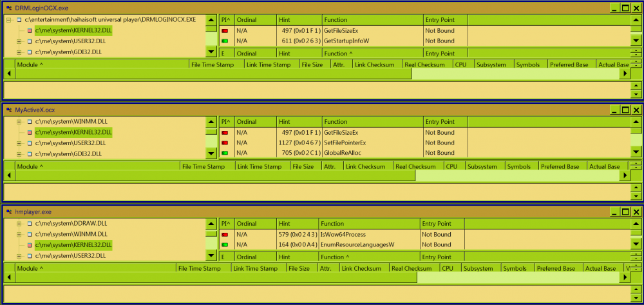Maximize the MyActiveX.ocx window
Screen dimensions: 644x305
[625, 110]
